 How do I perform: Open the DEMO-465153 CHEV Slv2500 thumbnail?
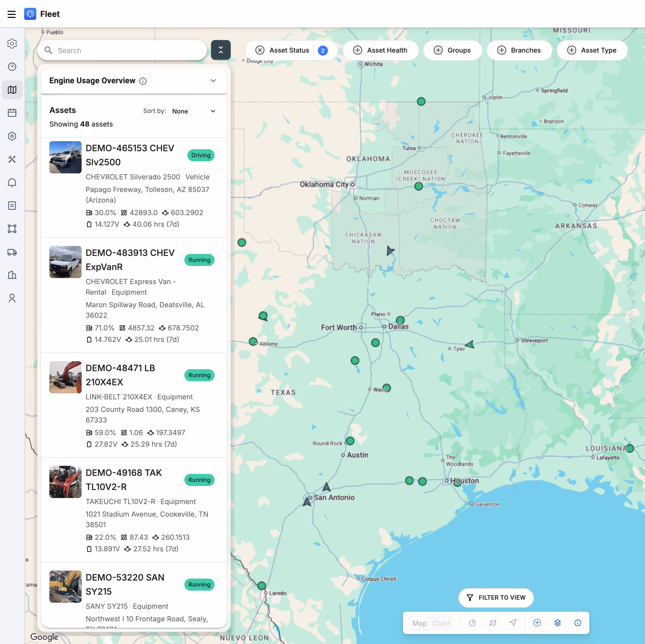(x=65, y=158)
